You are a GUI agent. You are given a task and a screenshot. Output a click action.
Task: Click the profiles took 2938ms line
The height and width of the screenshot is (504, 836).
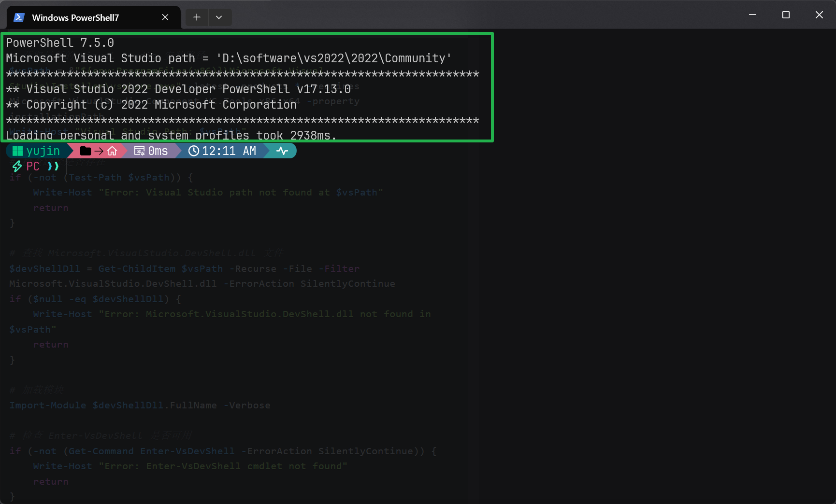171,136
